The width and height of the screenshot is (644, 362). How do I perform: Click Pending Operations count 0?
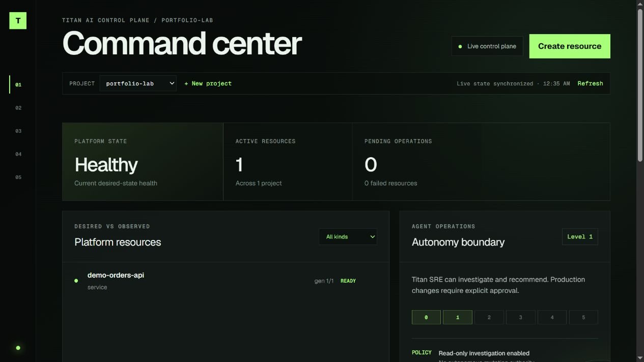pos(371,165)
